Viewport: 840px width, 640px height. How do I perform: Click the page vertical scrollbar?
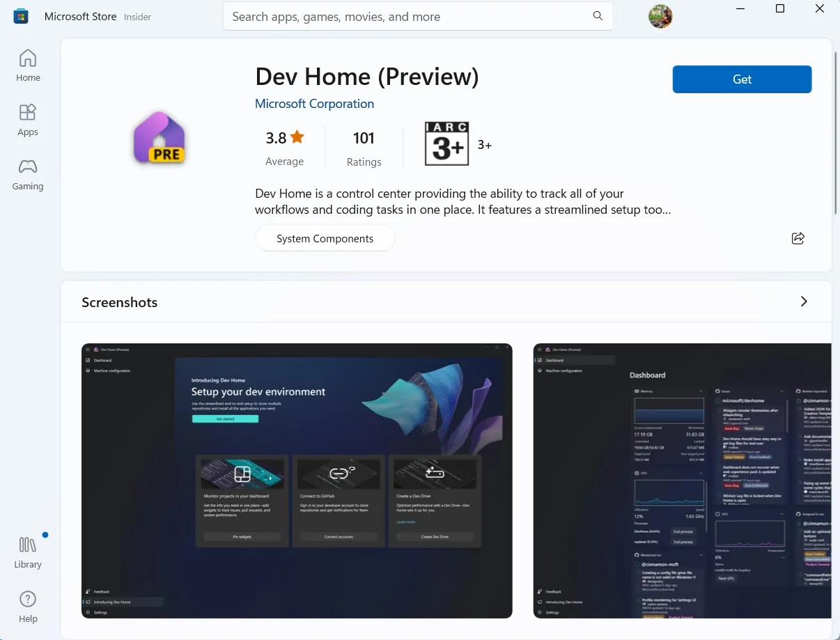point(836,132)
